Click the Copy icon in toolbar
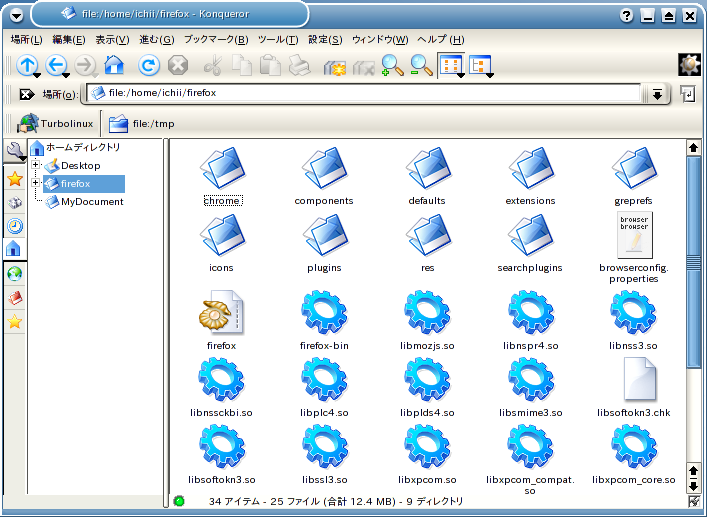 coord(242,65)
